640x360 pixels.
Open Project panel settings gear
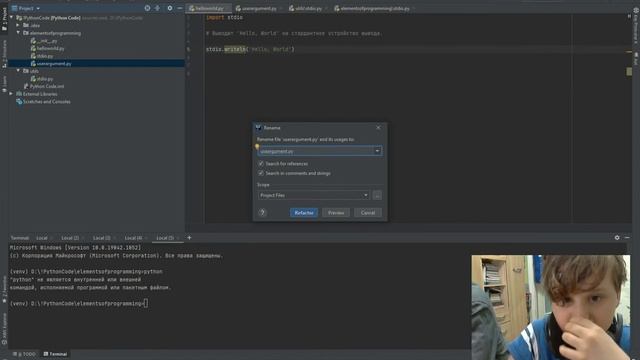pos(170,8)
